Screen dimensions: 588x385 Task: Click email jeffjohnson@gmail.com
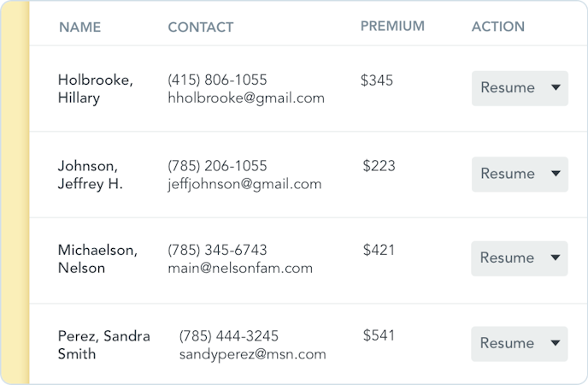(x=244, y=183)
